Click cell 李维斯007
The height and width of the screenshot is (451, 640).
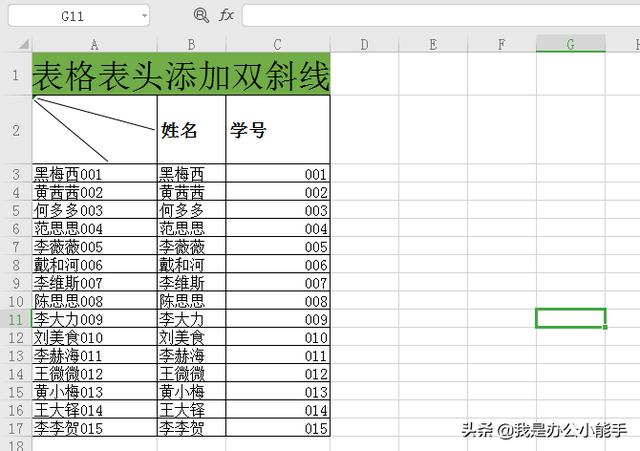[95, 282]
